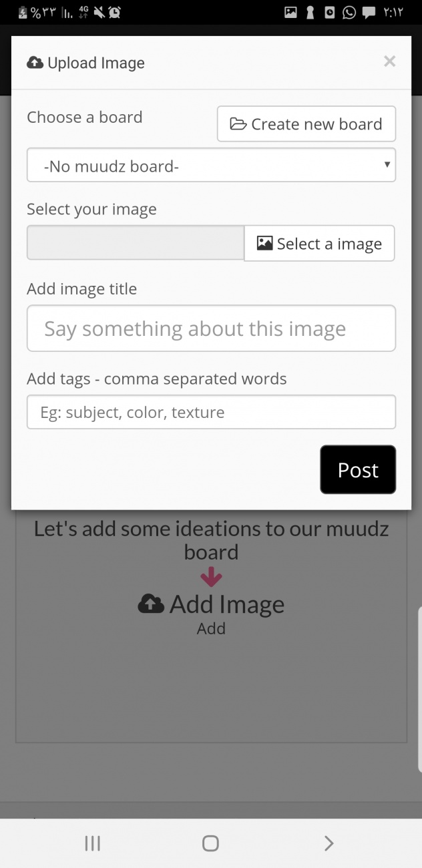Screen dimensions: 422x868
Task: Tap the WhatsApp notification icon in status bar
Action: pyautogui.click(x=349, y=12)
